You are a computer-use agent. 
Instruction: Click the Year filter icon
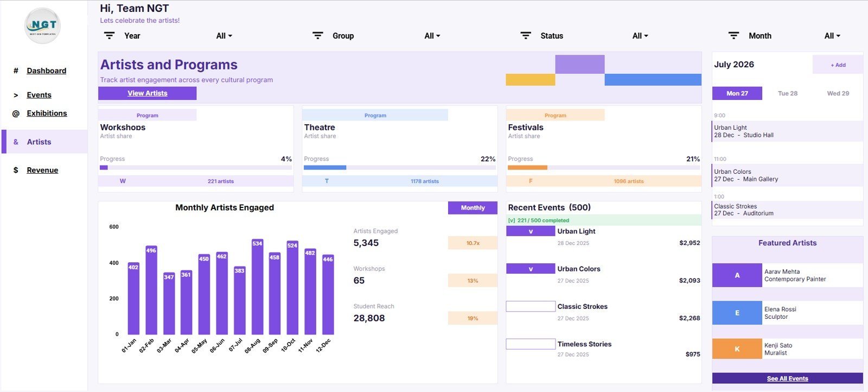(109, 36)
